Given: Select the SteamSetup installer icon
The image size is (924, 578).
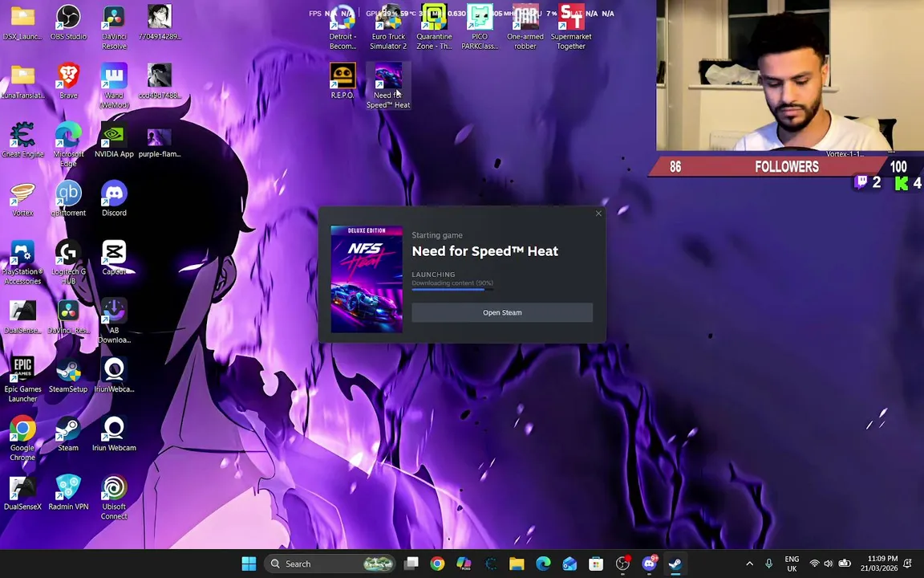Looking at the screenshot, I should [68, 376].
